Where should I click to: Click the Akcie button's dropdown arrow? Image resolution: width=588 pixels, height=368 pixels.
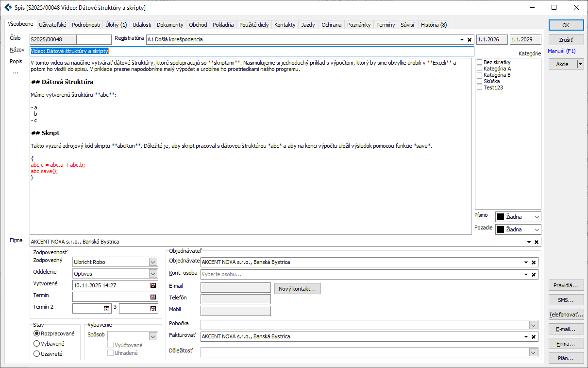click(x=580, y=64)
